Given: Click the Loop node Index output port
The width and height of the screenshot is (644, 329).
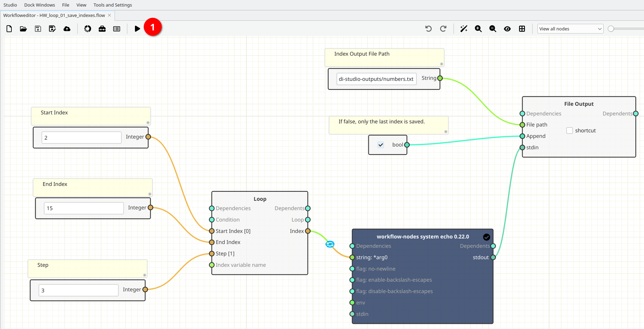Looking at the screenshot, I should click(308, 231).
